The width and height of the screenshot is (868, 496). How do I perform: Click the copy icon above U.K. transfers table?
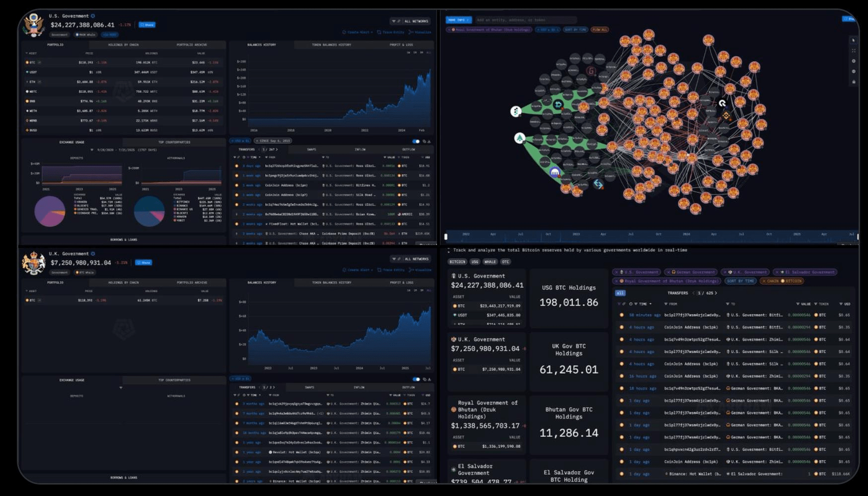point(424,379)
